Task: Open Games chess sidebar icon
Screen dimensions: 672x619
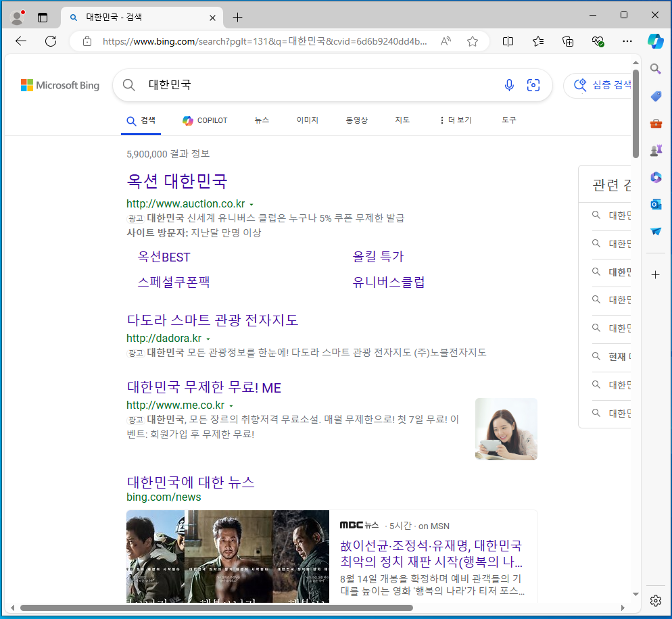Action: (x=656, y=151)
